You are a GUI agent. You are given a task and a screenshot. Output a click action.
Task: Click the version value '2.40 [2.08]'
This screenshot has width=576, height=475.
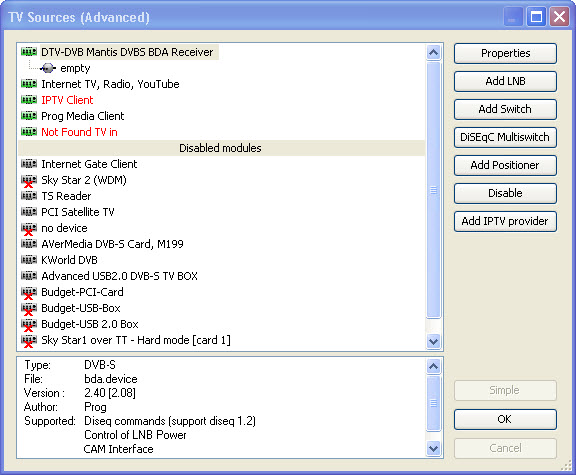click(x=110, y=393)
